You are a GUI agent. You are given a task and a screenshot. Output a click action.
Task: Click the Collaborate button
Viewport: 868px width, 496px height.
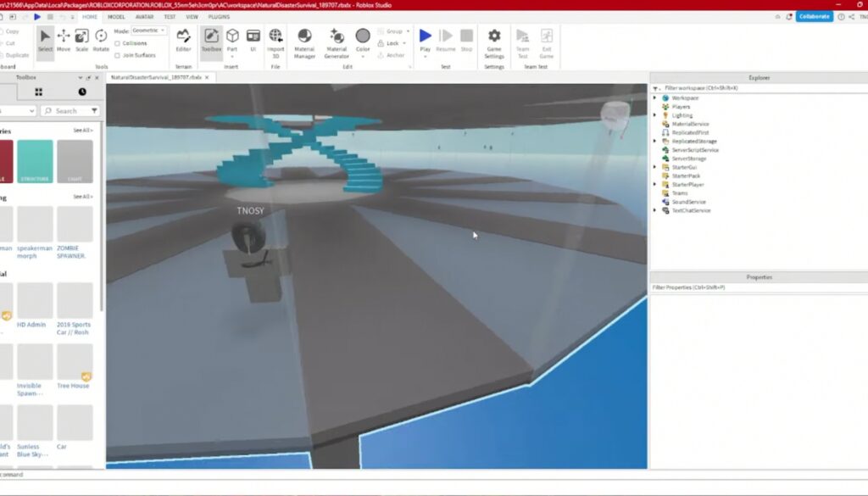point(815,17)
